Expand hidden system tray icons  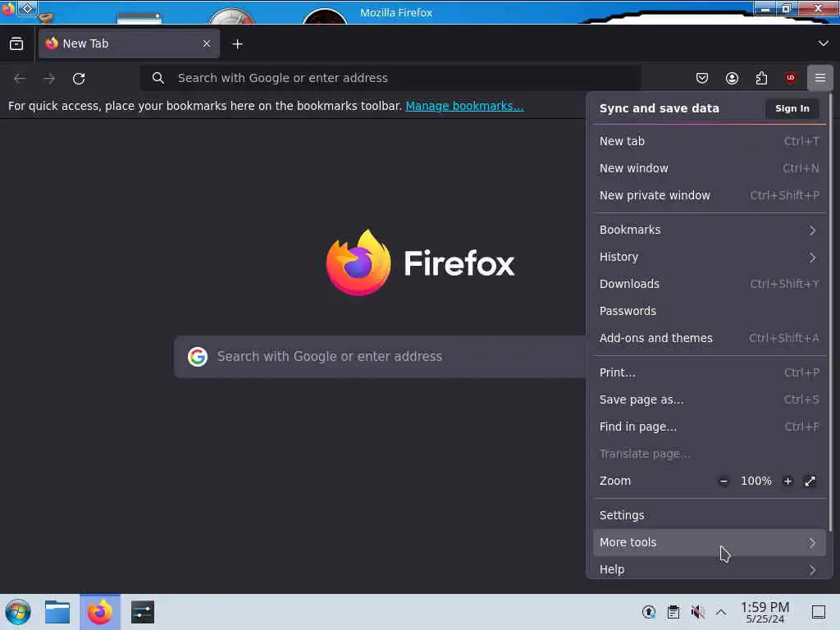(721, 612)
